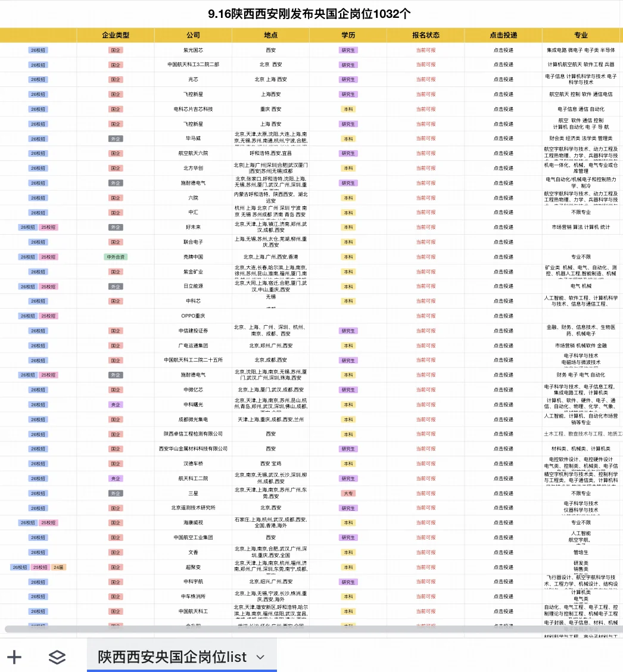
Task: Click the 好未来 company cell
Action: (193, 227)
